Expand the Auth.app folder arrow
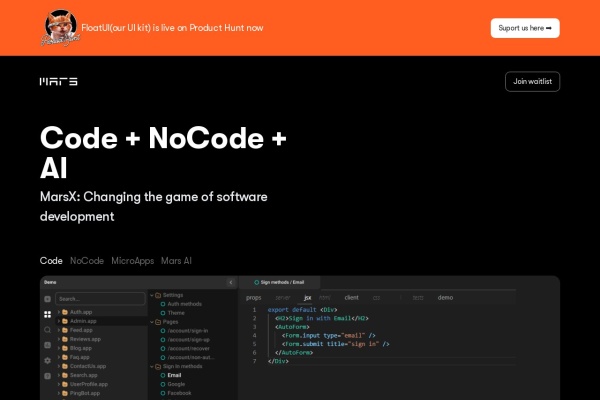The height and width of the screenshot is (400, 600). [x=59, y=312]
